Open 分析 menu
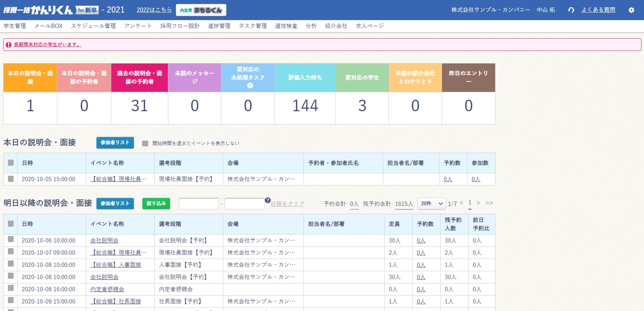Screen dimensions: 644x311 coord(311,26)
